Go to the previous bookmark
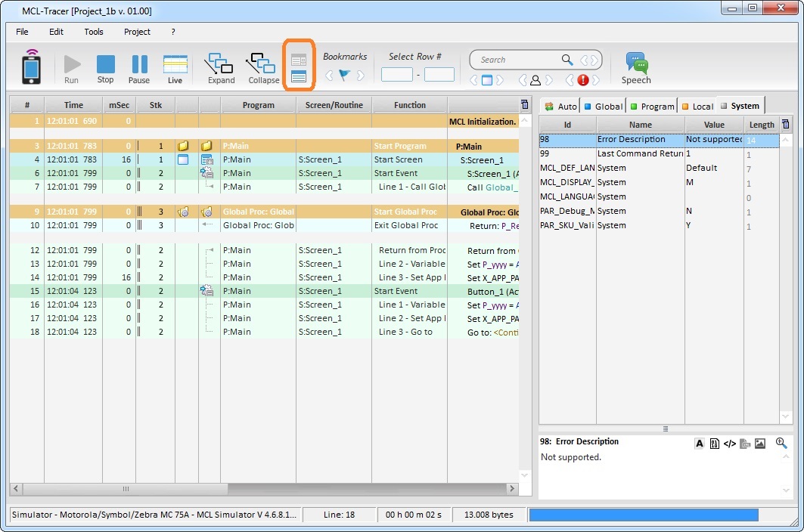The height and width of the screenshot is (532, 804). (x=329, y=76)
